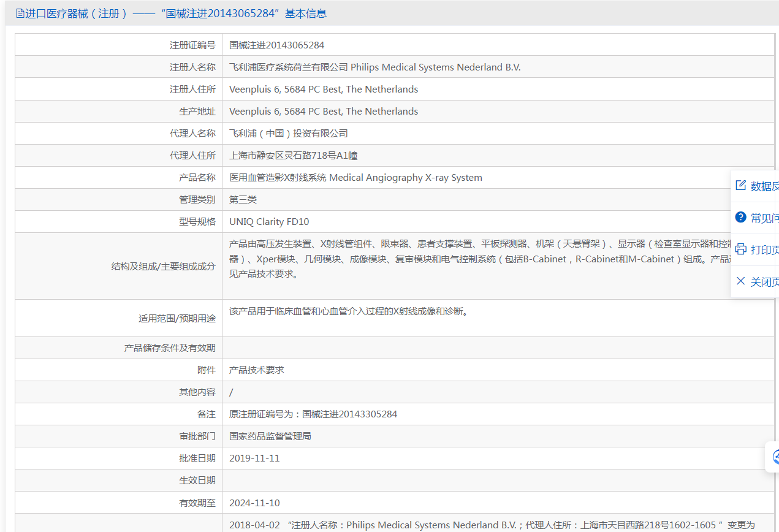
Task: Click the 备注 label cell
Action: pyautogui.click(x=119, y=414)
